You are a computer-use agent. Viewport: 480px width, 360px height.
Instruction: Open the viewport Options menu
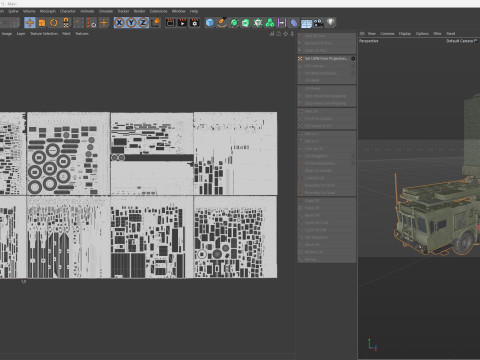click(x=422, y=34)
